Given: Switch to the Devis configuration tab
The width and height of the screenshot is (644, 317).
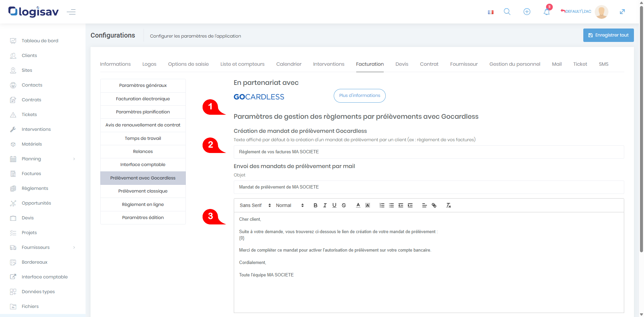Looking at the screenshot, I should click(401, 64).
